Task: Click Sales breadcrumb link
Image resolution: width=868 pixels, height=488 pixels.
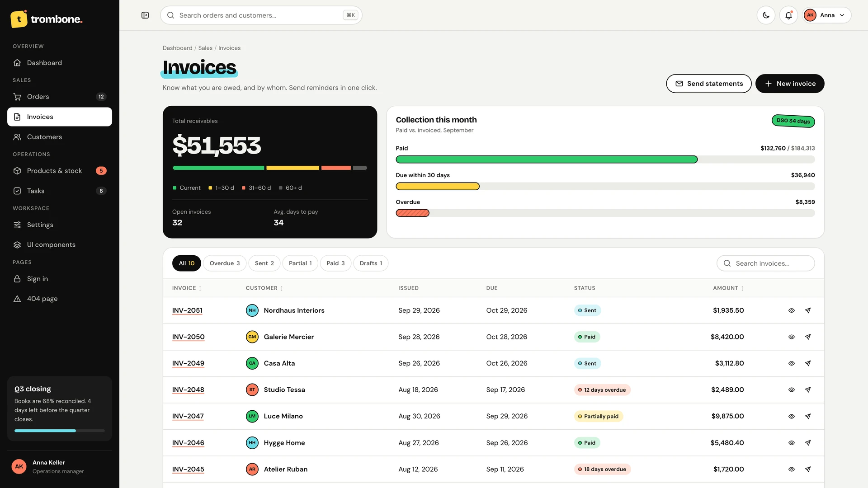Action: click(205, 48)
